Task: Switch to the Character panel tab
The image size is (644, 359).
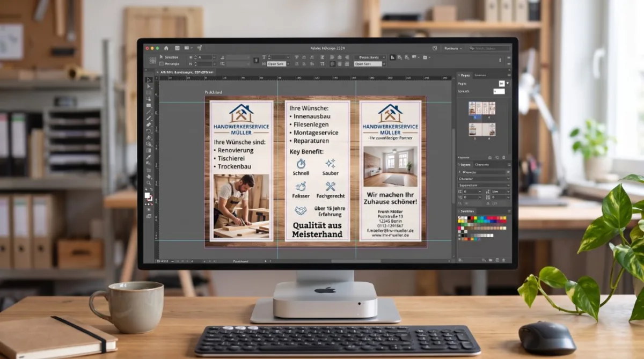Action: [x=481, y=165]
